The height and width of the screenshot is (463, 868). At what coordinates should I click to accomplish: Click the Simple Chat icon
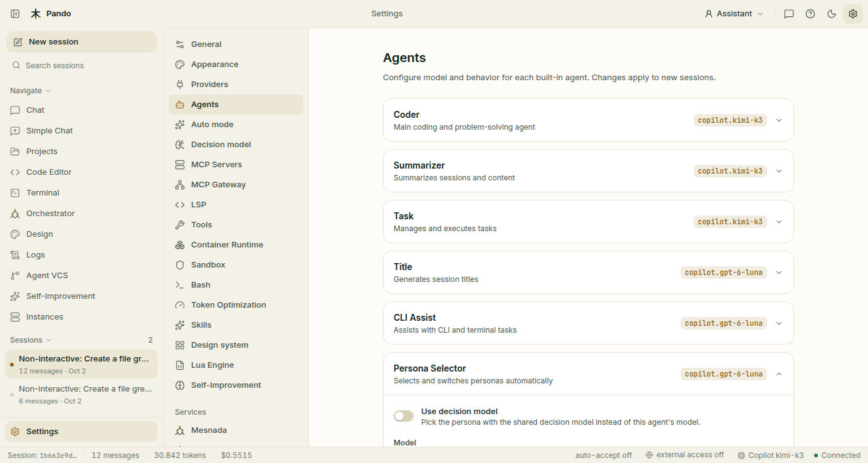[x=15, y=131]
